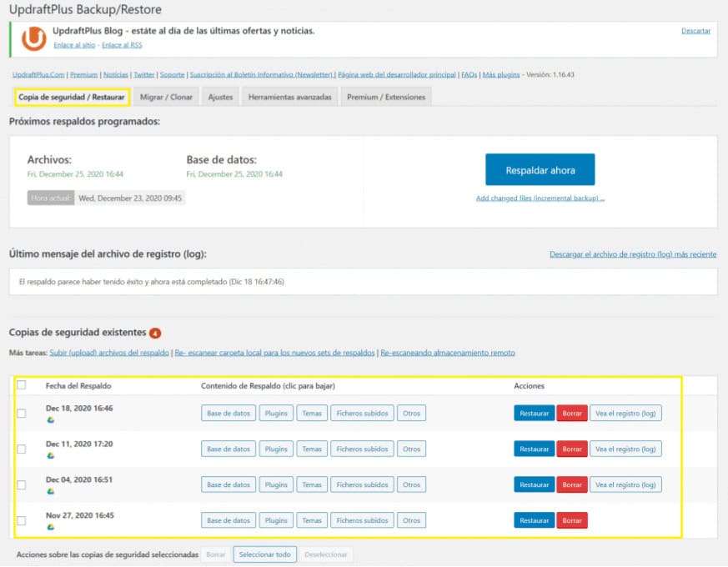Screen dimensions: 728x567
Task: Open the Twitter link
Action: click(144, 75)
